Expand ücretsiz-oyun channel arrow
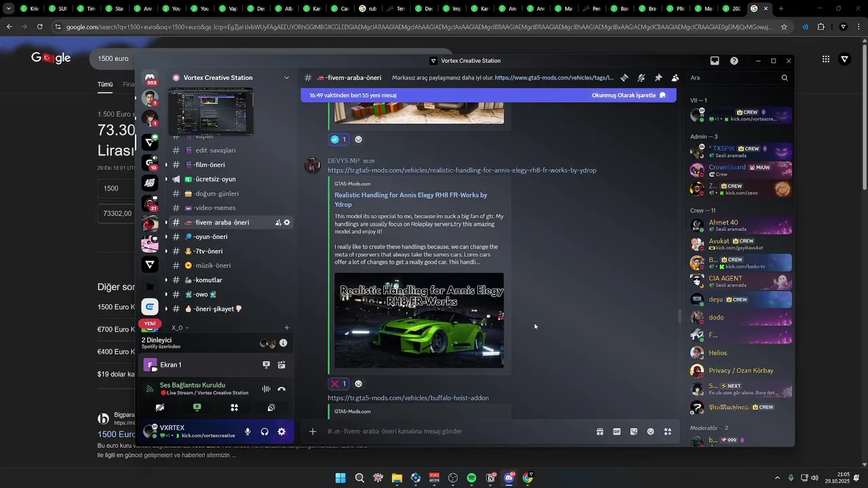The width and height of the screenshot is (868, 488). (166, 179)
